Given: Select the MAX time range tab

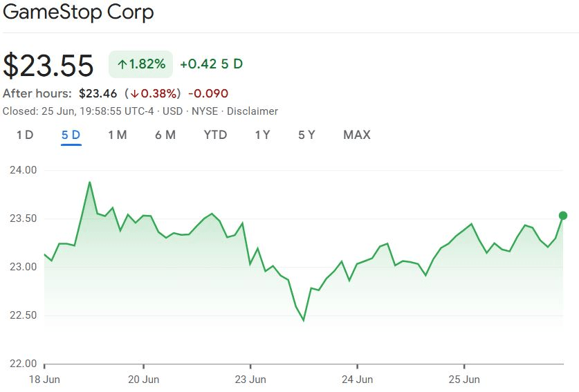Looking at the screenshot, I should [x=357, y=135].
